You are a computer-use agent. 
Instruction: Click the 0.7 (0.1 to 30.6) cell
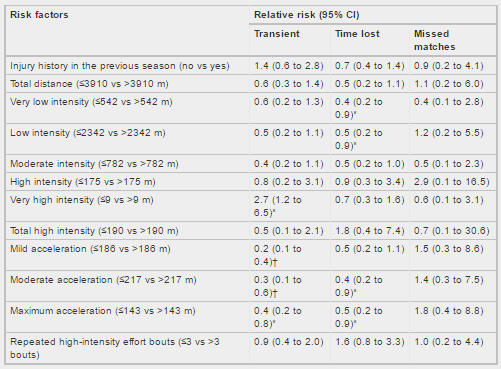pos(451,231)
